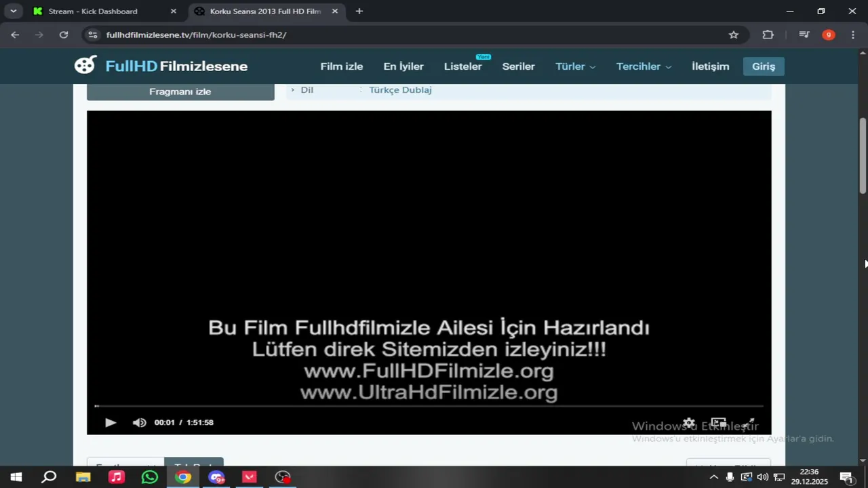Click the address bar URL
Viewport: 868px width, 488px height.
pyautogui.click(x=197, y=35)
